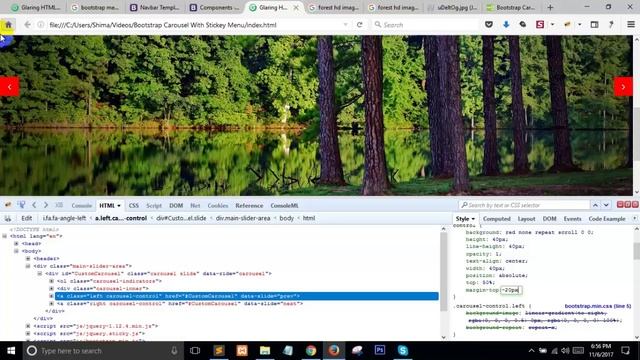The image size is (640, 360).
Task: Open bootstrap.min.css (line 5) source link
Action: (x=598, y=306)
